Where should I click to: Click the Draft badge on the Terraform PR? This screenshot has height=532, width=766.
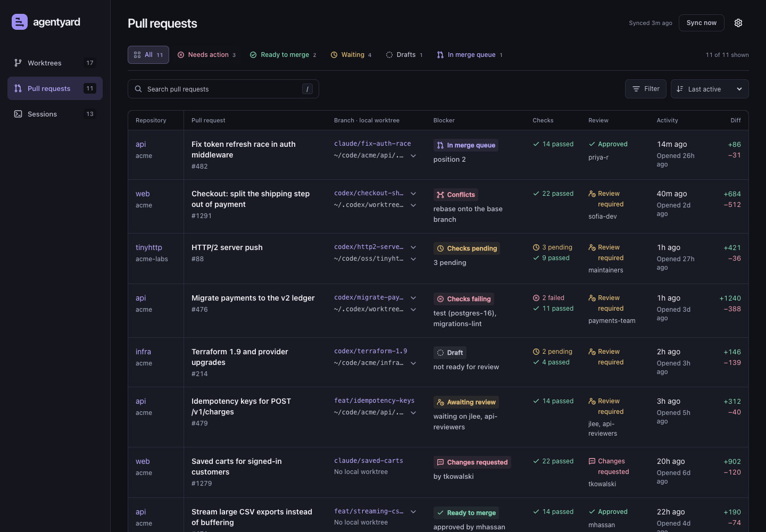click(x=450, y=353)
